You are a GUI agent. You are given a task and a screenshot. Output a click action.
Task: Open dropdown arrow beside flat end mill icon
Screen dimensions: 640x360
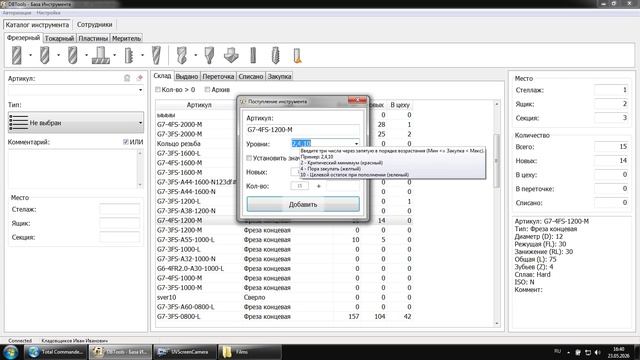(31, 55)
